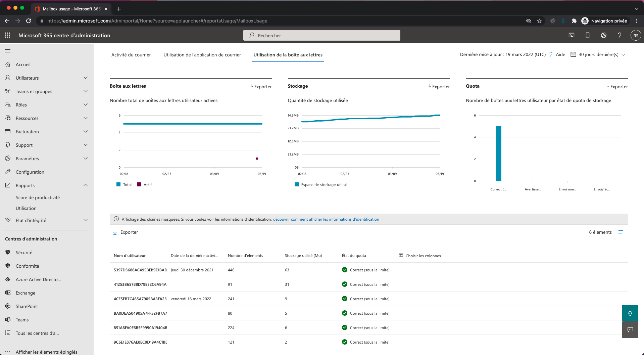Collapse the navigation menu hamburger icon
Image resolution: width=644 pixels, height=355 pixels.
8,51
